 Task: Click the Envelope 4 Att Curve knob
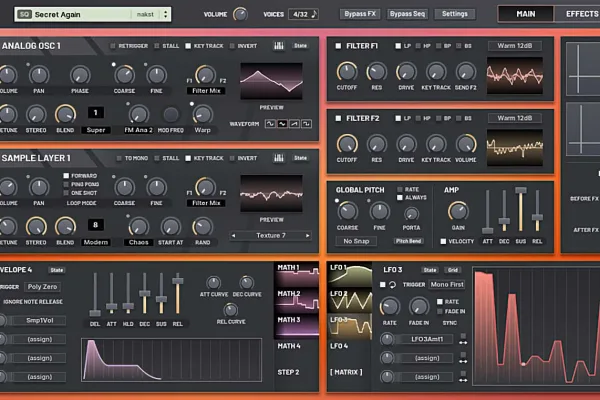click(x=214, y=283)
